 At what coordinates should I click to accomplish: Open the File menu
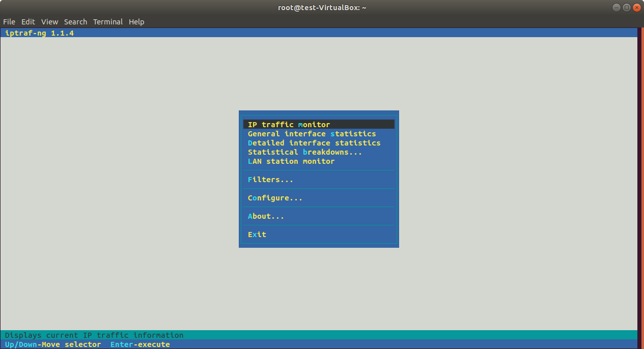(x=9, y=22)
